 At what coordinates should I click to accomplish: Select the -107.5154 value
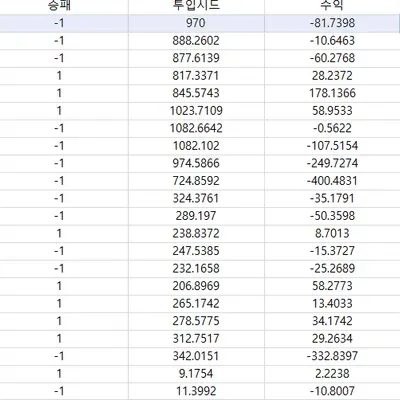pyautogui.click(x=332, y=146)
